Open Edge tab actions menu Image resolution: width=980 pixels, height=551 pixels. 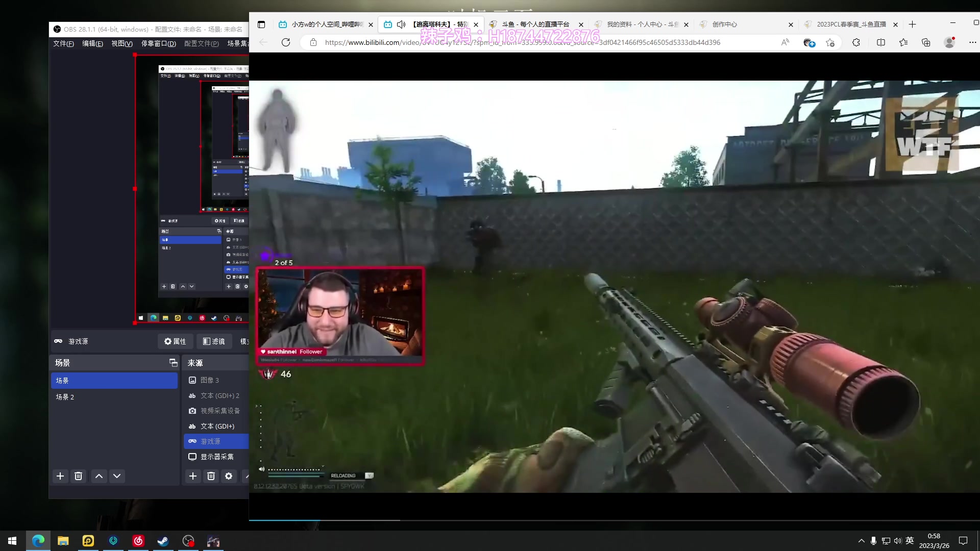click(x=261, y=24)
